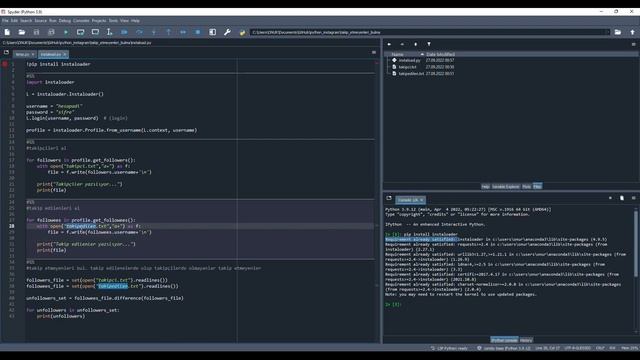Remove all variables in the console toolbar
Screen dimensions: 640x360
coord(622,198)
